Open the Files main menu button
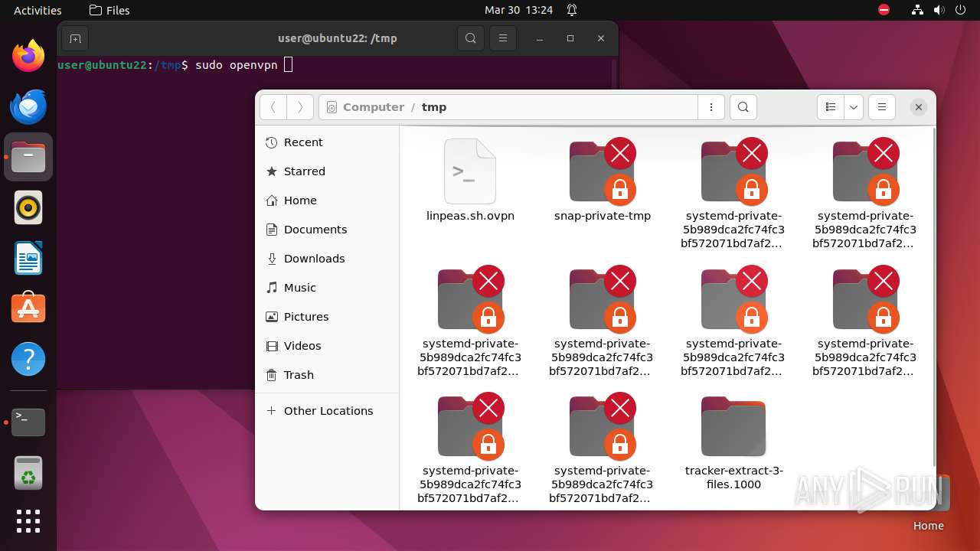This screenshot has width=980, height=551. pyautogui.click(x=882, y=107)
